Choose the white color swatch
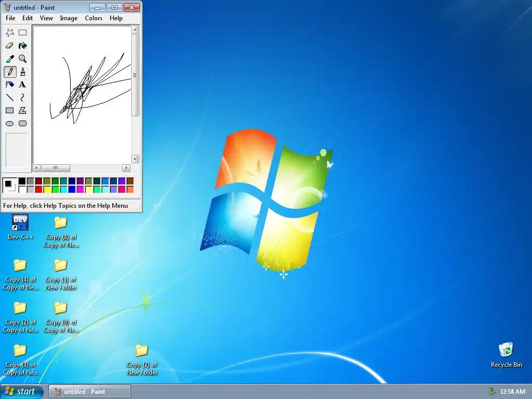532x399 pixels. 22,189
